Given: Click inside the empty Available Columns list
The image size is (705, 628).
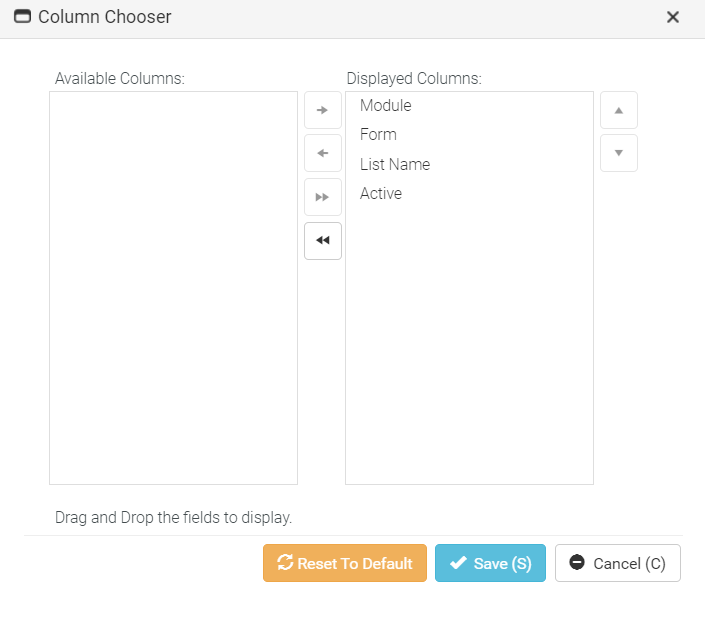Looking at the screenshot, I should 173,288.
